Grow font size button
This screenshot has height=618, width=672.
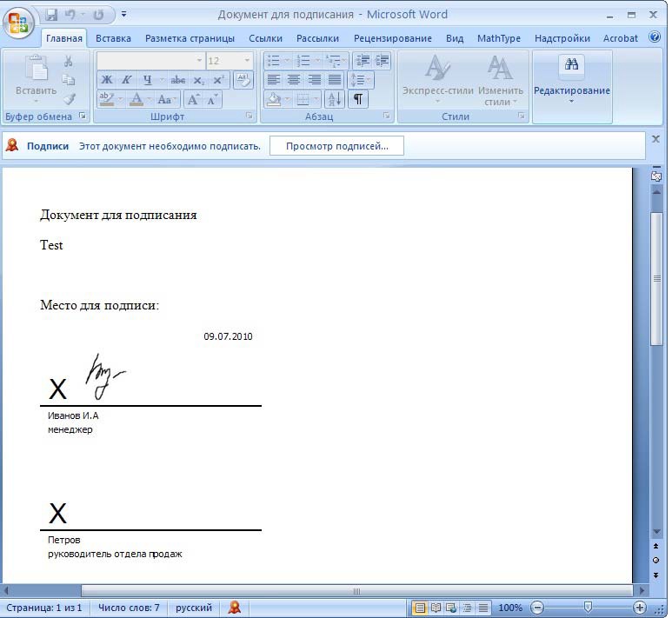[x=193, y=100]
